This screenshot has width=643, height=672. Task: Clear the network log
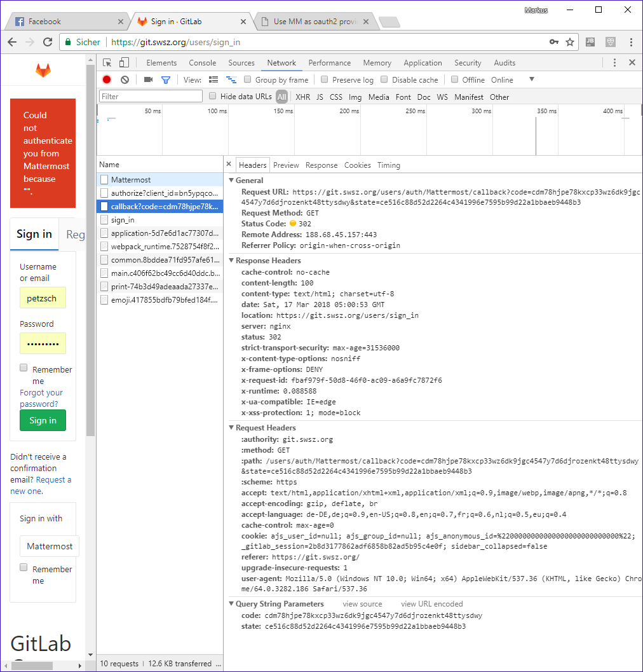pyautogui.click(x=125, y=79)
